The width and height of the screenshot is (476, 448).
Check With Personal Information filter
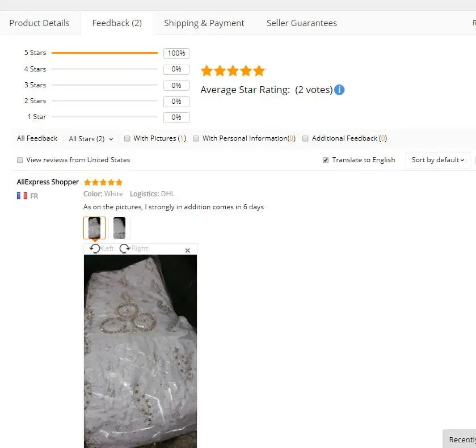point(196,138)
